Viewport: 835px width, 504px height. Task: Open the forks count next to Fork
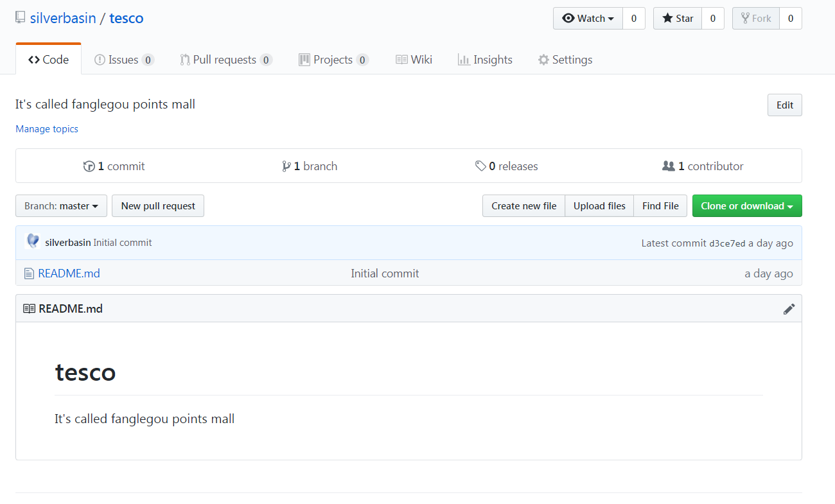tap(791, 19)
